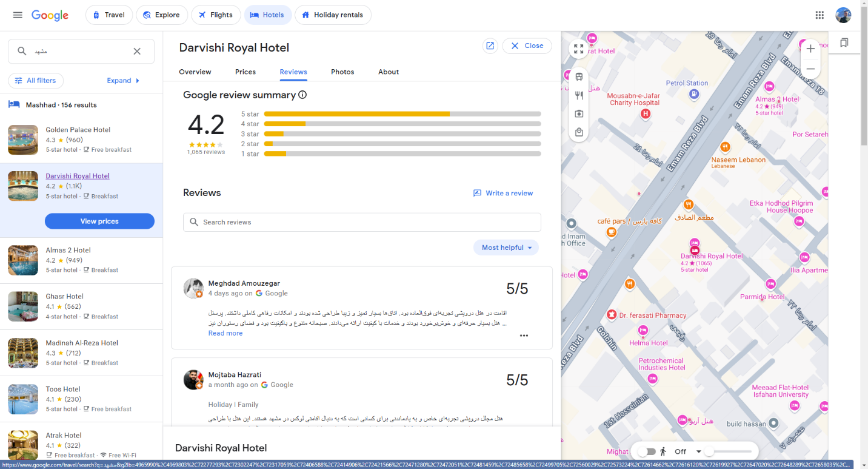Switch to the Photos tab
Image resolution: width=868 pixels, height=469 pixels.
coord(342,72)
